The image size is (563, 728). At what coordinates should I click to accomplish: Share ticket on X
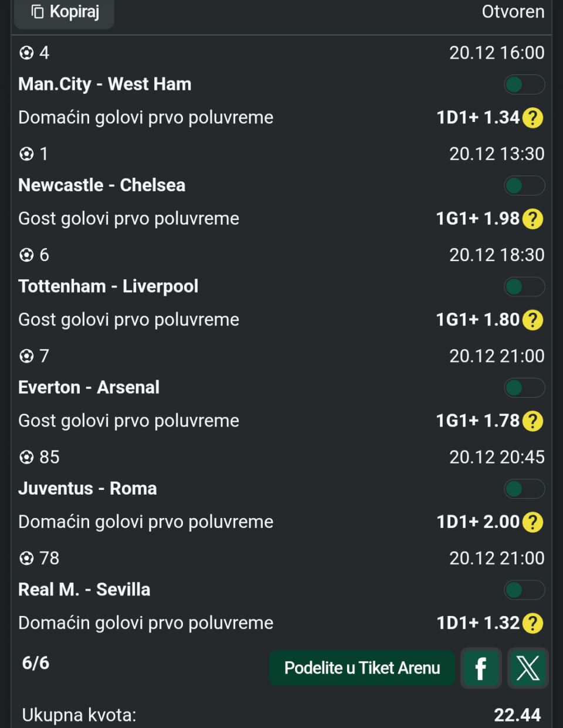[528, 668]
